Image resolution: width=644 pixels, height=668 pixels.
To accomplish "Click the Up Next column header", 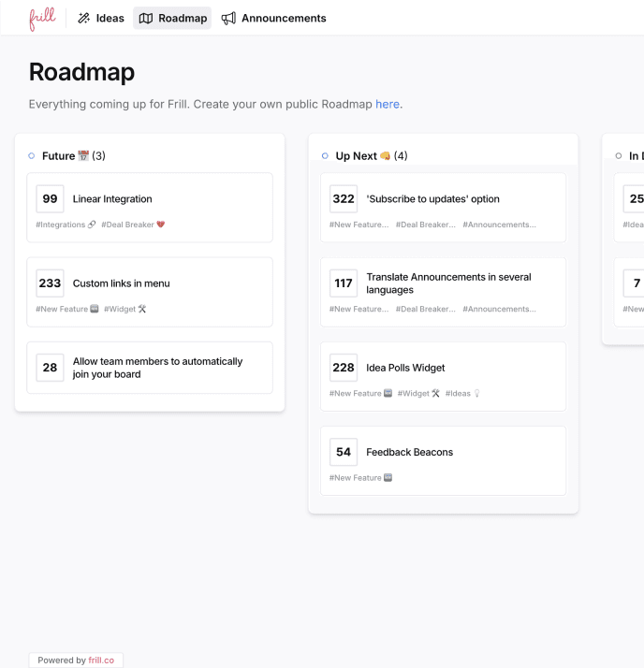I will 372,156.
